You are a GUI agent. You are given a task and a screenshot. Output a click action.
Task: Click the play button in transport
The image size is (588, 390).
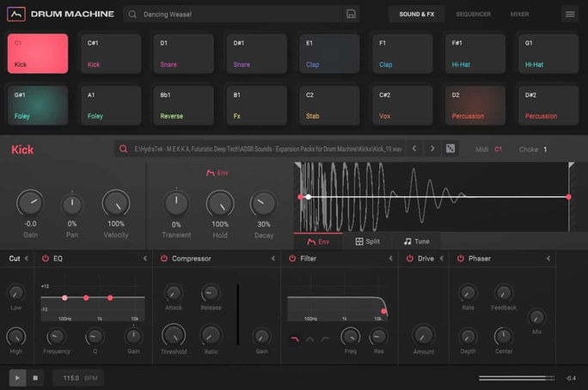click(17, 378)
